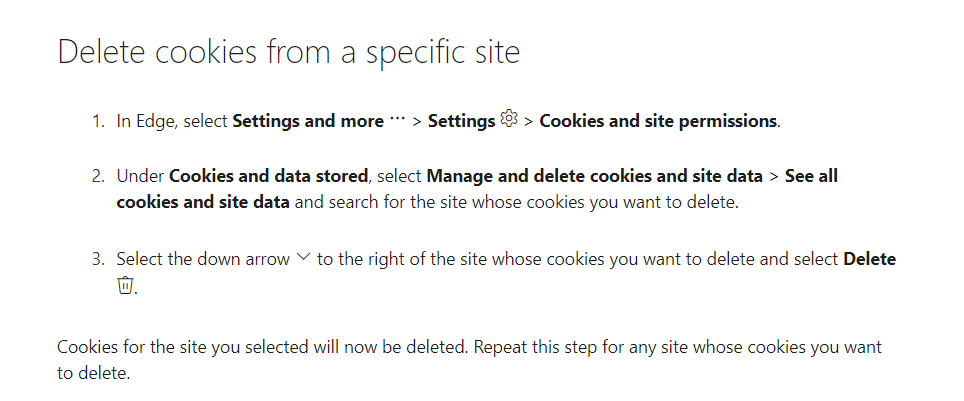
Task: Click the heading Delete cookies from a specific site
Action: coord(289,51)
